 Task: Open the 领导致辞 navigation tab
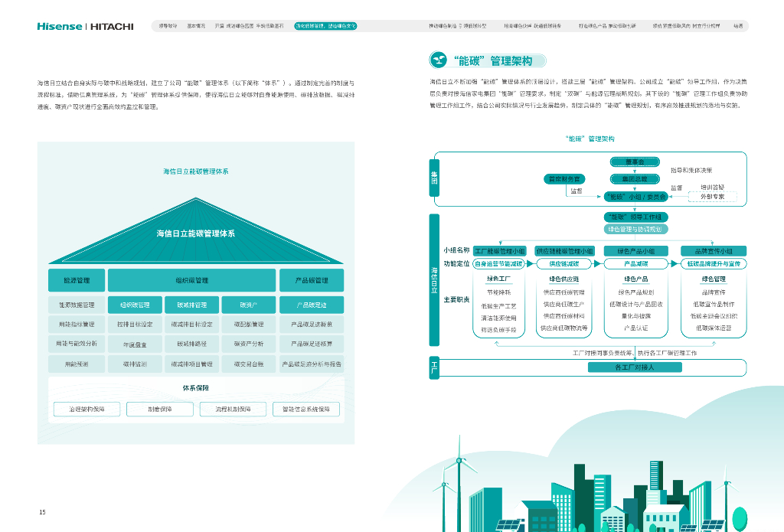[x=168, y=26]
